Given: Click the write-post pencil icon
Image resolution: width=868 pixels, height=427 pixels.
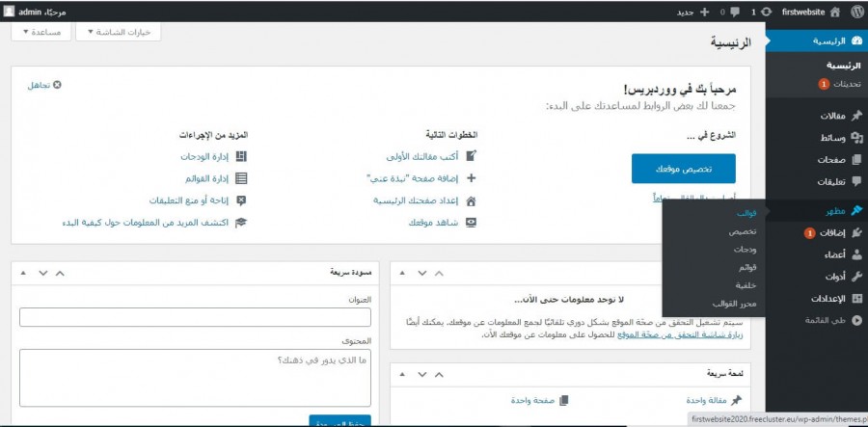Looking at the screenshot, I should (x=471, y=156).
